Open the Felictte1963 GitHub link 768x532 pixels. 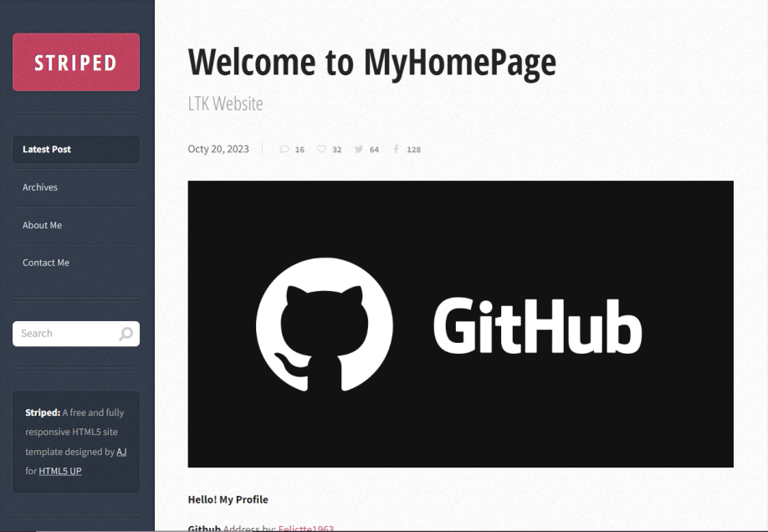click(306, 528)
